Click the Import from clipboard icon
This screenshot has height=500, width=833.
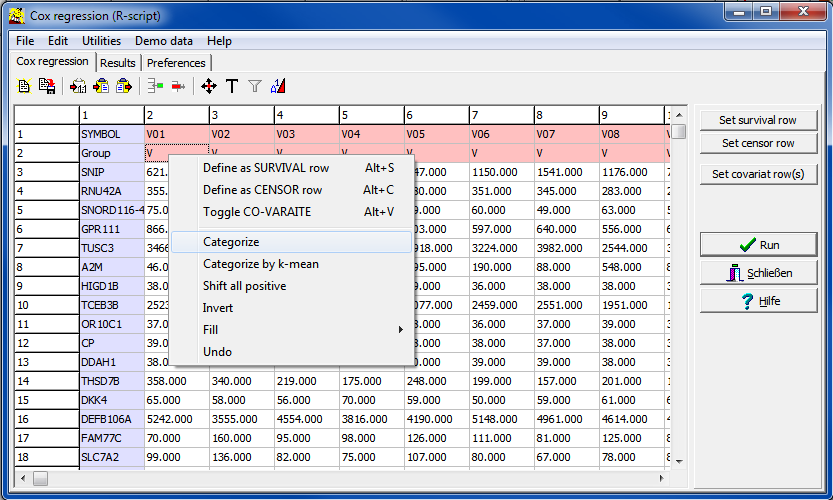tap(78, 86)
